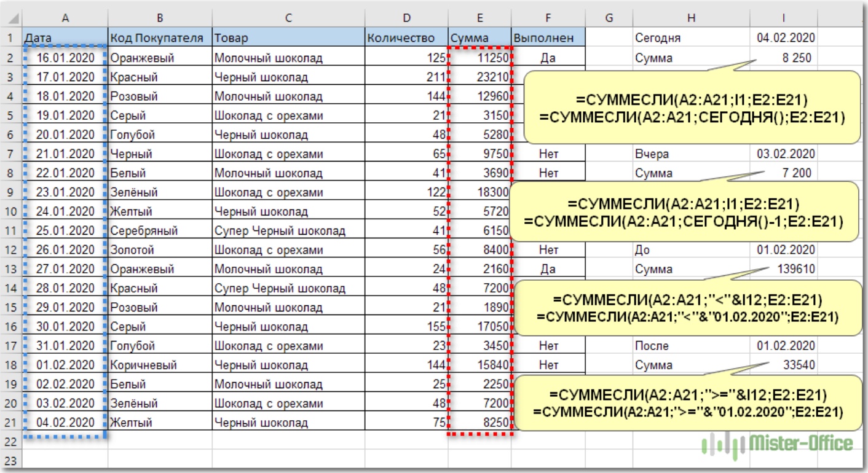Click the 'Товар' header cell
This screenshot has height=473, width=868.
point(288,38)
